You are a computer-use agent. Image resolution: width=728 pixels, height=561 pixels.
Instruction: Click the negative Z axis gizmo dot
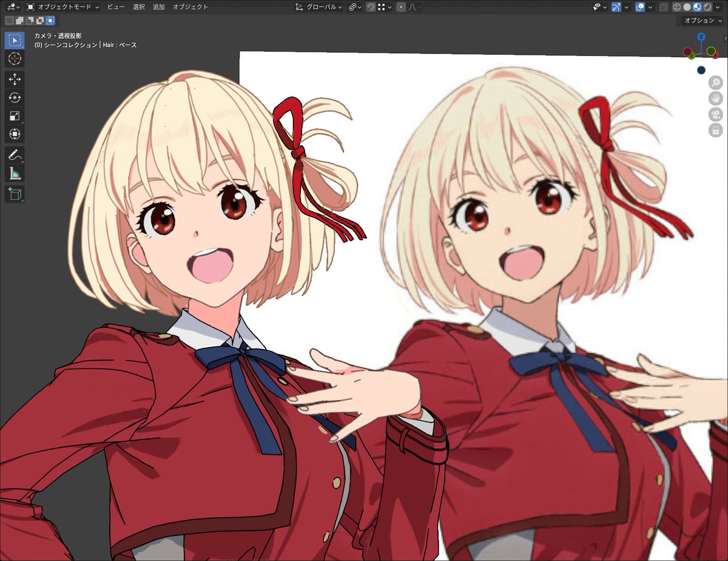coord(701,70)
